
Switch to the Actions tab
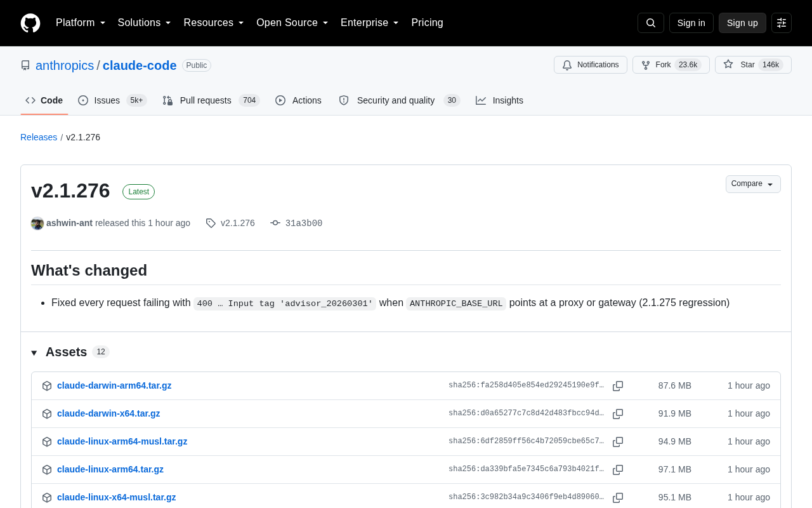click(298, 100)
